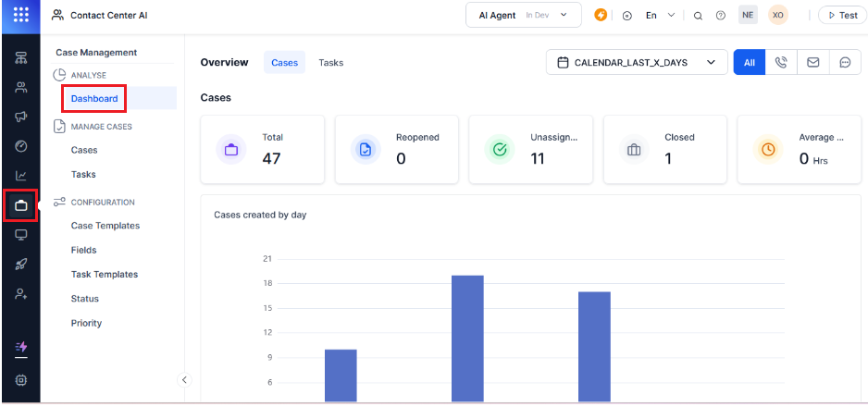
Task: Expand the AI Agent In Dev selector
Action: pyautogui.click(x=523, y=15)
